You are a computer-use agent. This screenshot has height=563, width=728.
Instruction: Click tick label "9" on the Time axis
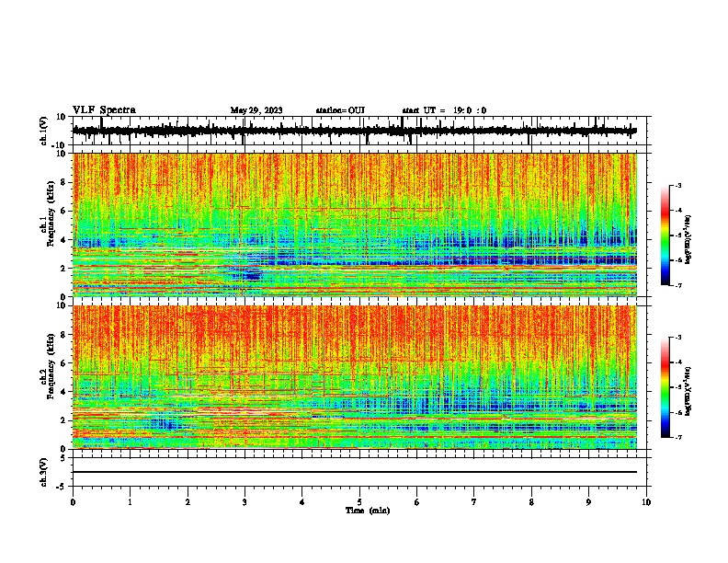click(x=588, y=502)
